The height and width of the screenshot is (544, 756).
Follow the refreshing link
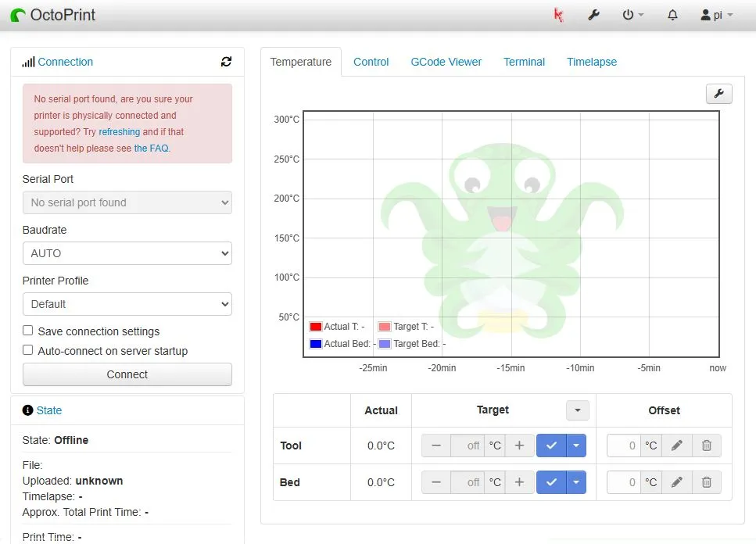coord(119,131)
